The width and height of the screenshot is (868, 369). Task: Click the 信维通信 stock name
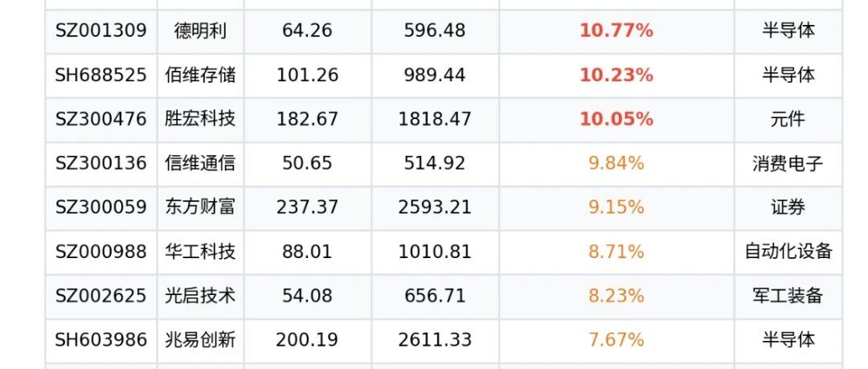[x=200, y=163]
